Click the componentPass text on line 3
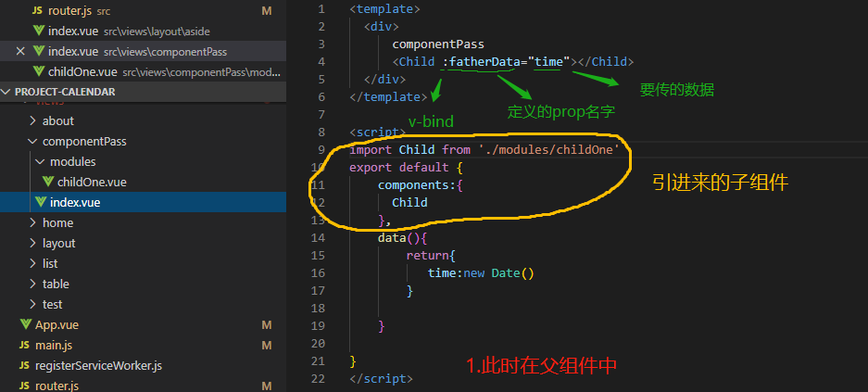The width and height of the screenshot is (868, 392). click(x=438, y=44)
